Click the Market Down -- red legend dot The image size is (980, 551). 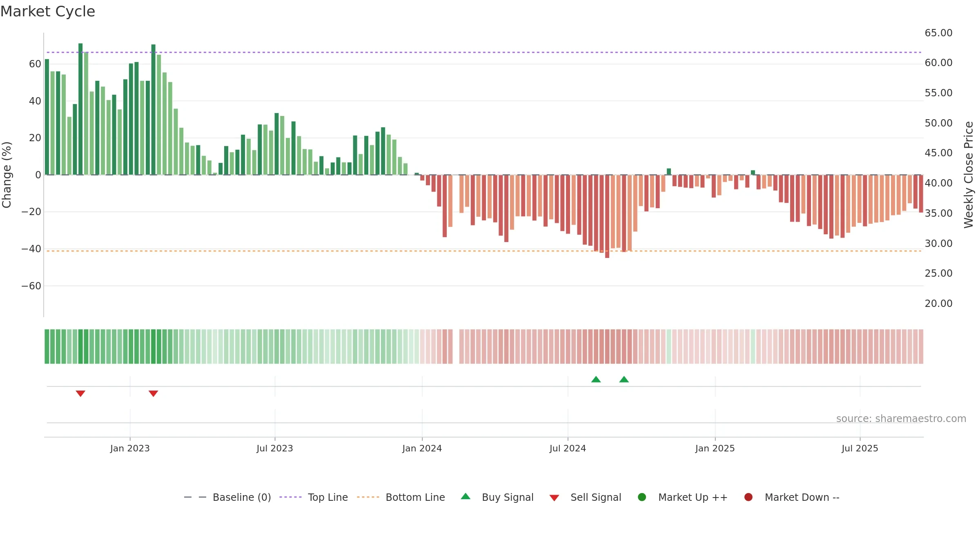click(x=748, y=497)
